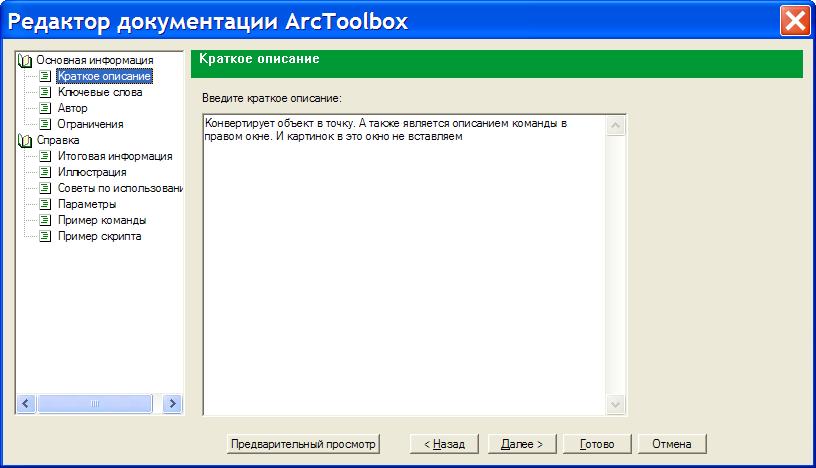Select the Основная информация tree node

[x=95, y=60]
